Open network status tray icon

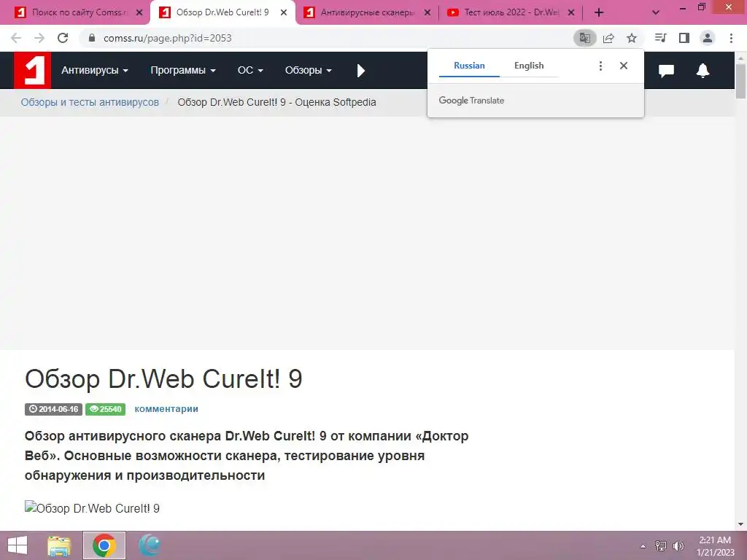(x=661, y=546)
